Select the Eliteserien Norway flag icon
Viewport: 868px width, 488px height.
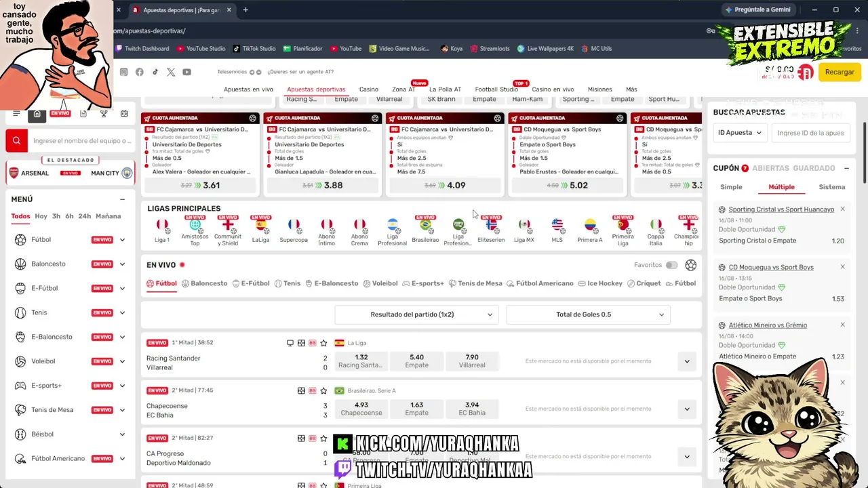click(491, 224)
